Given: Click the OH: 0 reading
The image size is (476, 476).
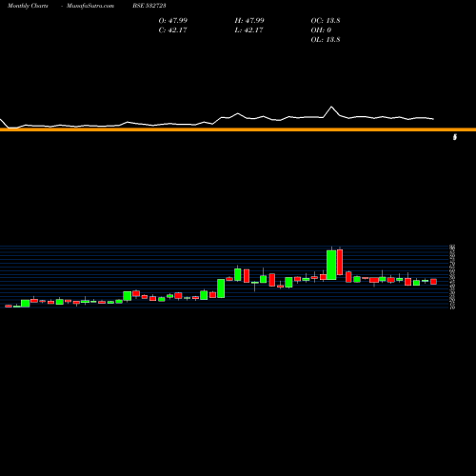Looking at the screenshot, I should [x=321, y=30].
